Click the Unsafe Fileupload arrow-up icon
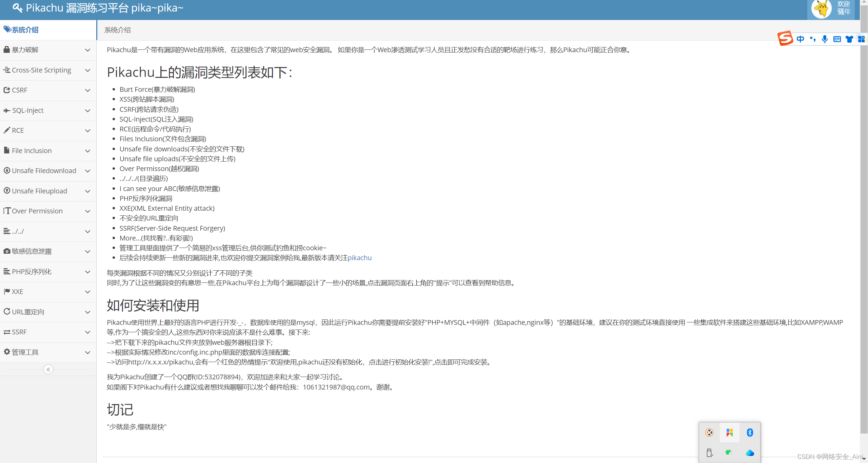This screenshot has height=463, width=868. click(x=6, y=190)
